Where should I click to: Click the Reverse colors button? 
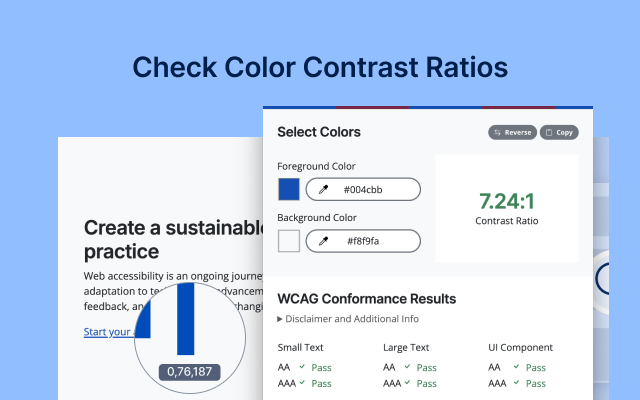(x=512, y=132)
